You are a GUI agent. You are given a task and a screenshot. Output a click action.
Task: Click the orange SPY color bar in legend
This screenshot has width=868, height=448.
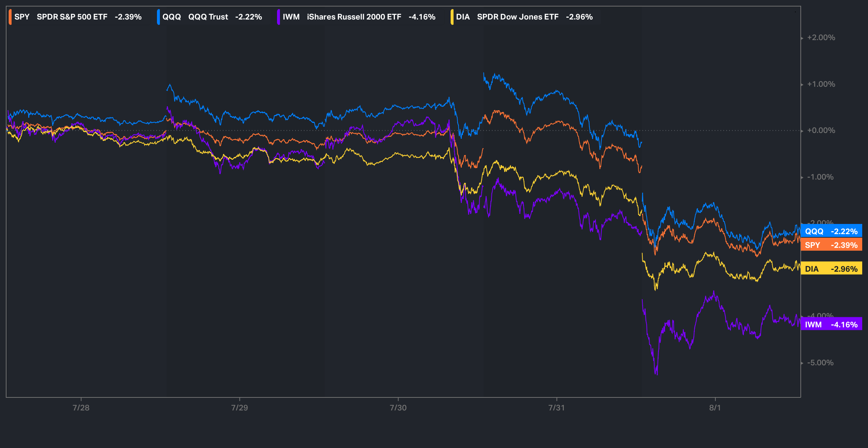click(10, 17)
